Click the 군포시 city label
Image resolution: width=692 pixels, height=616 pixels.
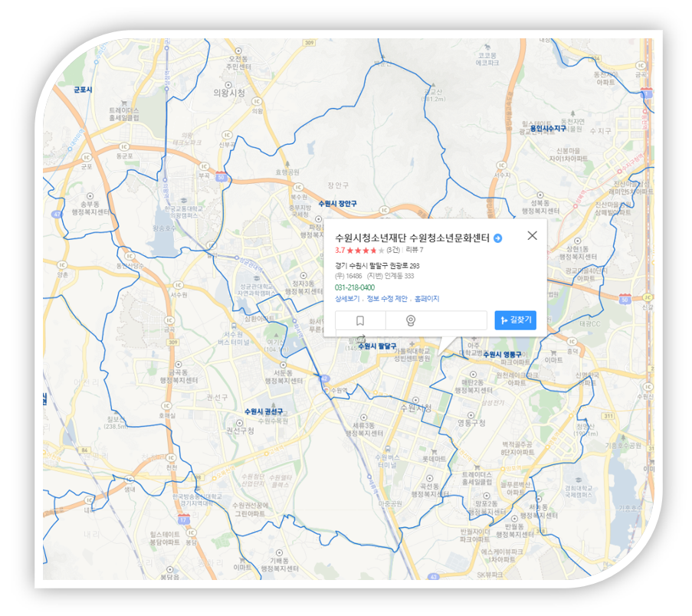[83, 90]
